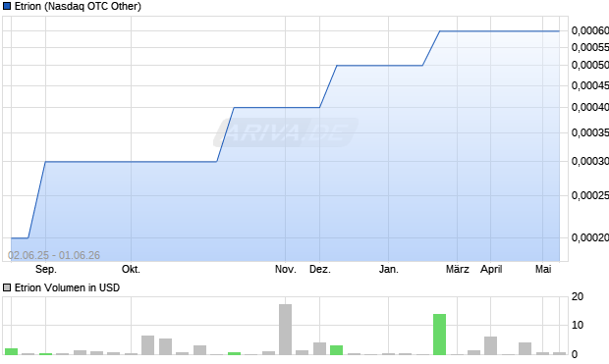This screenshot has height=364, width=609.
Task: Click the blue Etrion legend square
Action: [7, 6]
